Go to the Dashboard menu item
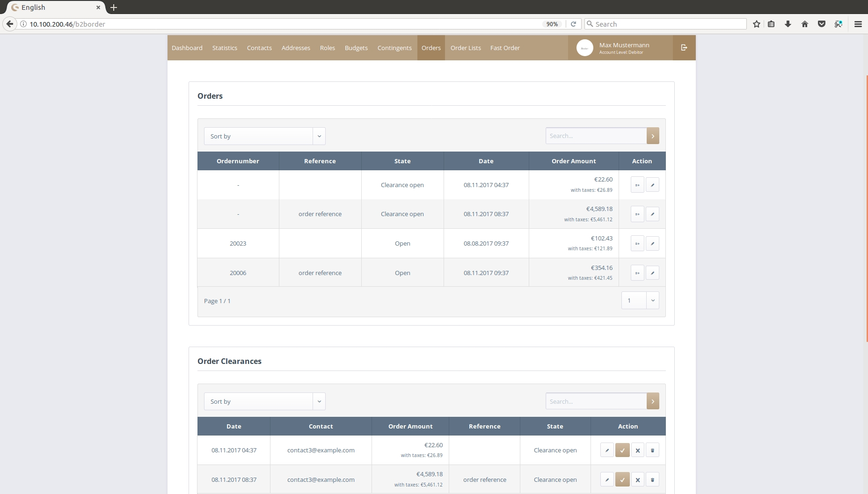The image size is (868, 494). pyautogui.click(x=187, y=48)
